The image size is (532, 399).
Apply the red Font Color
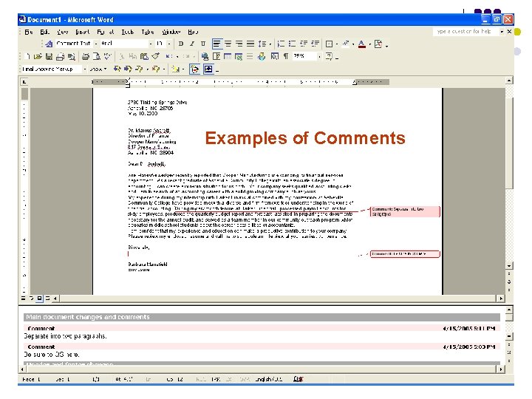click(x=362, y=44)
